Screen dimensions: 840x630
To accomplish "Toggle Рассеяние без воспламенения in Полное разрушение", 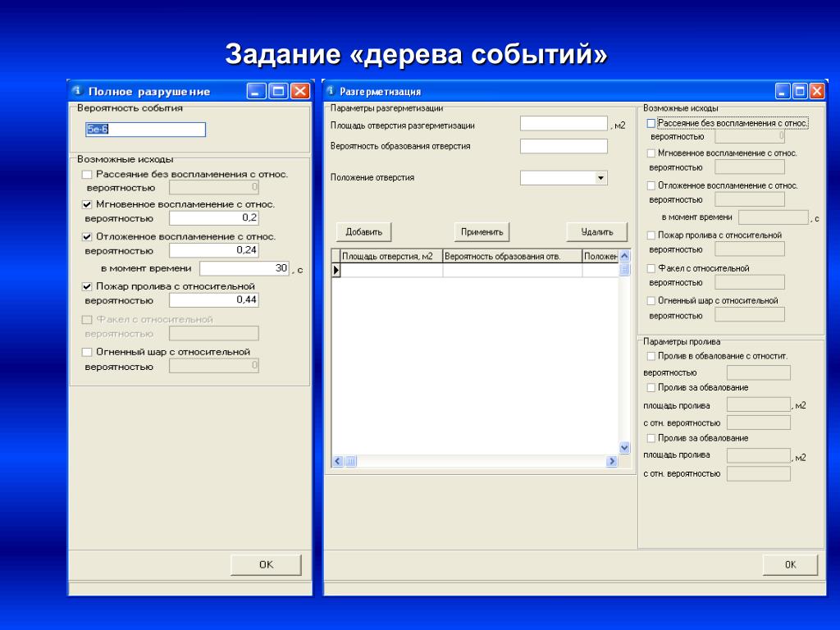I will click(x=87, y=175).
